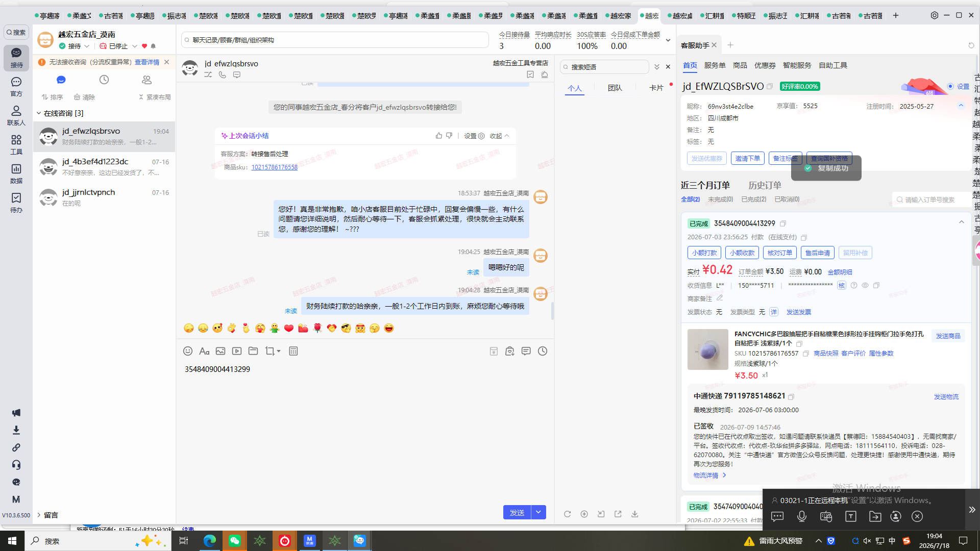Open SKU link 10215786176558
Viewport: 980px width, 551px height.
coord(274,167)
